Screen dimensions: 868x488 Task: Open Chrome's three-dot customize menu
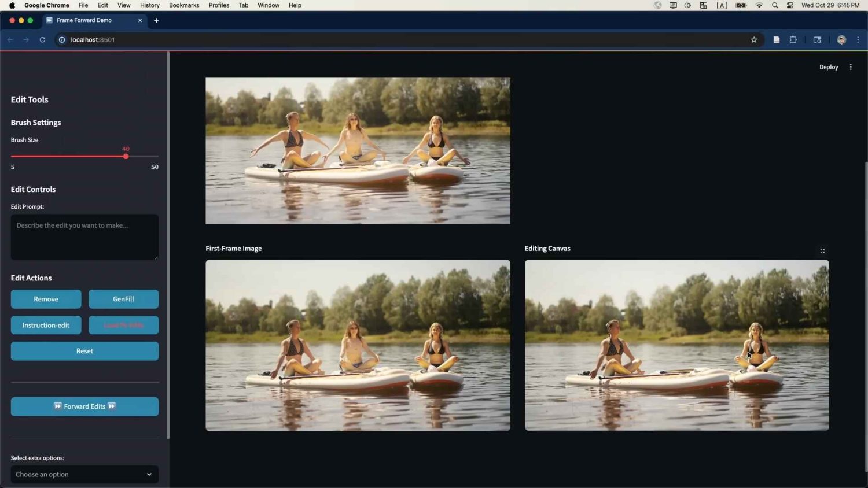tap(858, 39)
